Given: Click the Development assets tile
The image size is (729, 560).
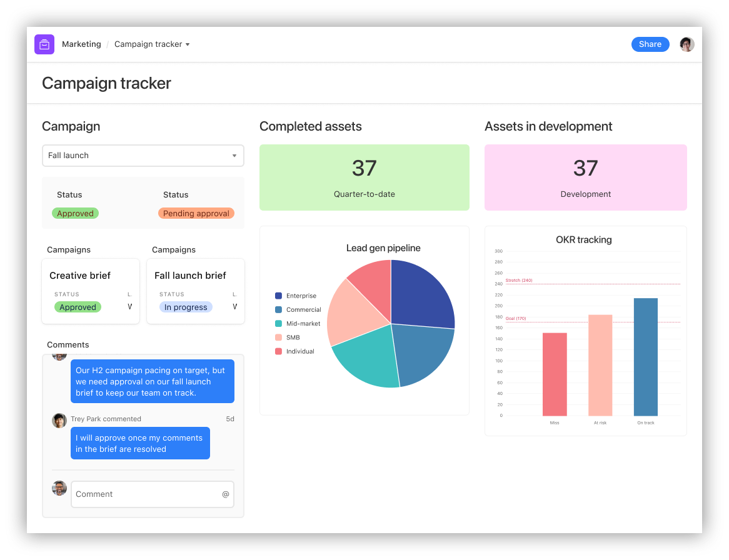Looking at the screenshot, I should 585,177.
